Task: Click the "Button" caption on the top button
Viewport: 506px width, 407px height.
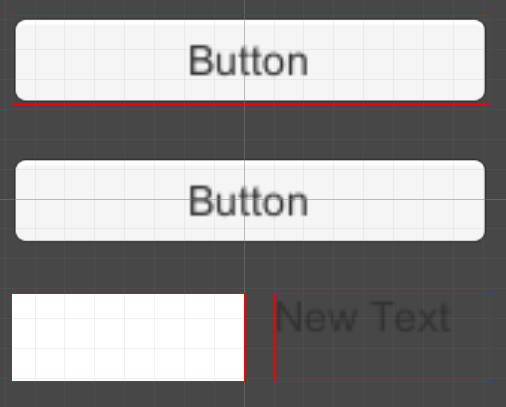Action: click(248, 61)
